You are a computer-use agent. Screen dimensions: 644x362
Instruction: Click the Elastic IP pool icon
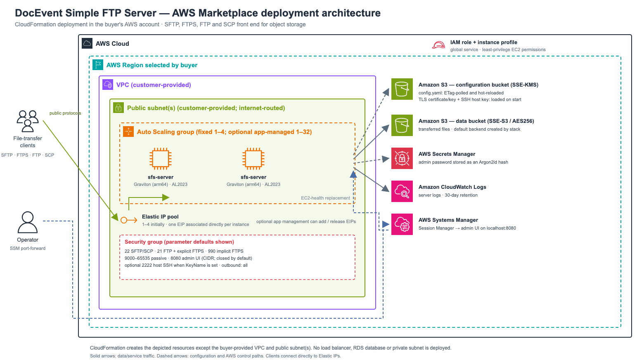click(129, 220)
